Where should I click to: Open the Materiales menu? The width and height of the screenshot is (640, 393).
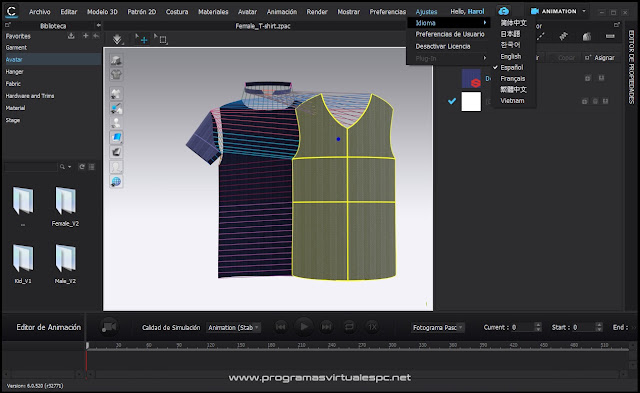[213, 12]
